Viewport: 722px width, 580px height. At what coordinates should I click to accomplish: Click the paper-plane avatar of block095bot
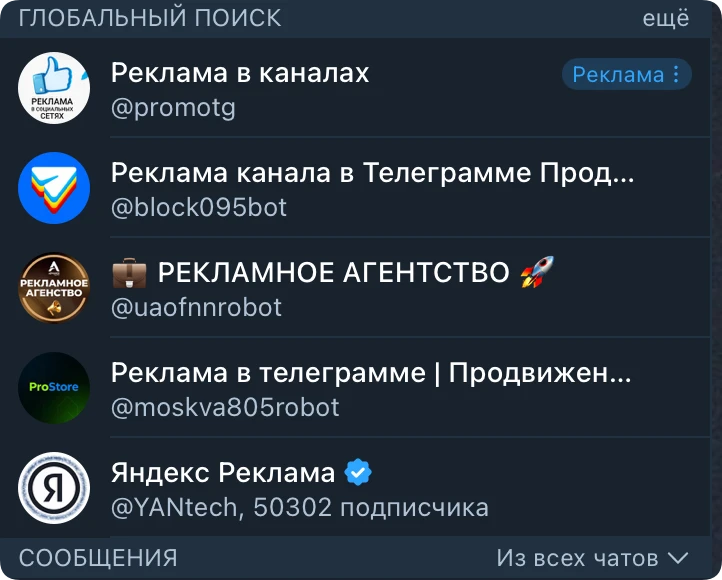tap(54, 188)
